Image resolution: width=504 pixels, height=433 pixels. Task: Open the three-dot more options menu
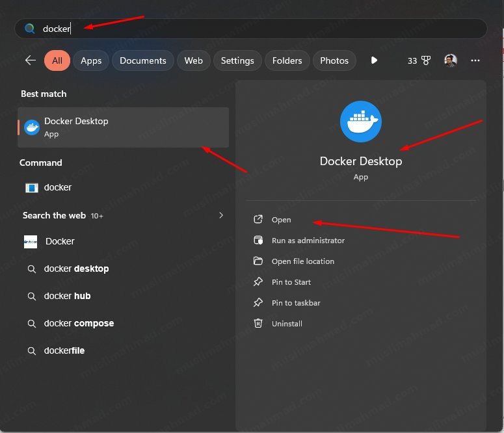tap(475, 60)
